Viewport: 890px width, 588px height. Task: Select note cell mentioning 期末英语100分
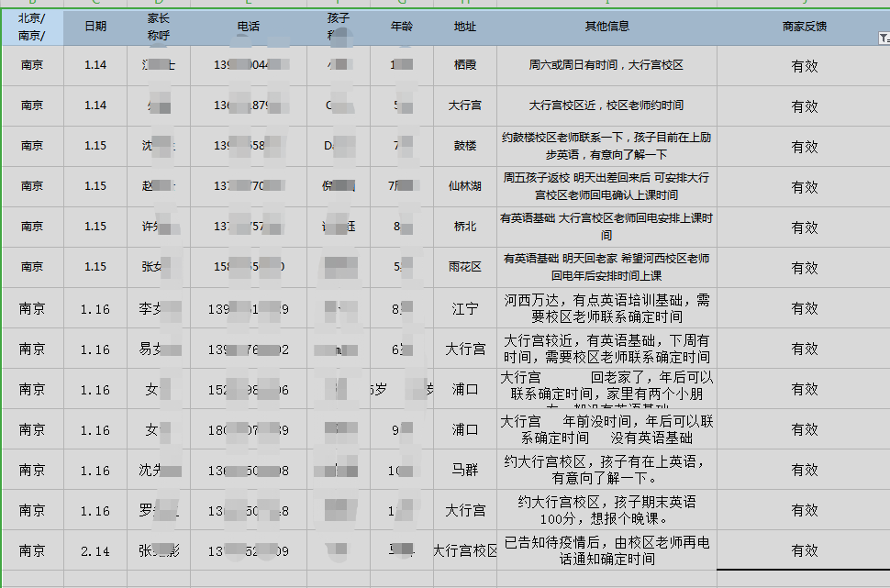(x=606, y=510)
